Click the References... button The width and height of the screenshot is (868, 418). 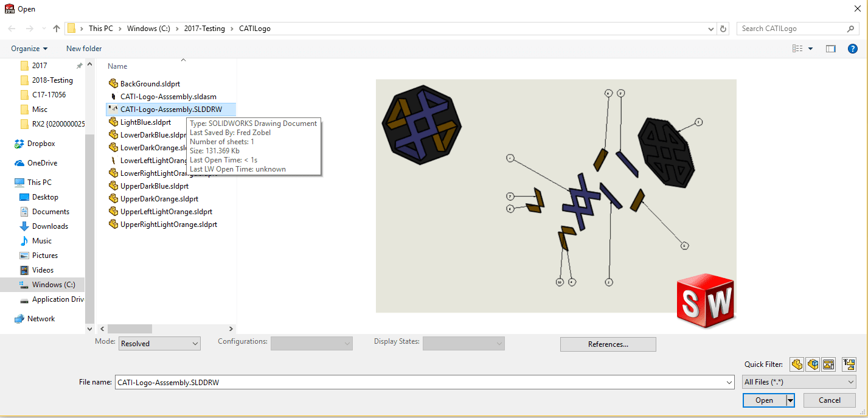608,344
